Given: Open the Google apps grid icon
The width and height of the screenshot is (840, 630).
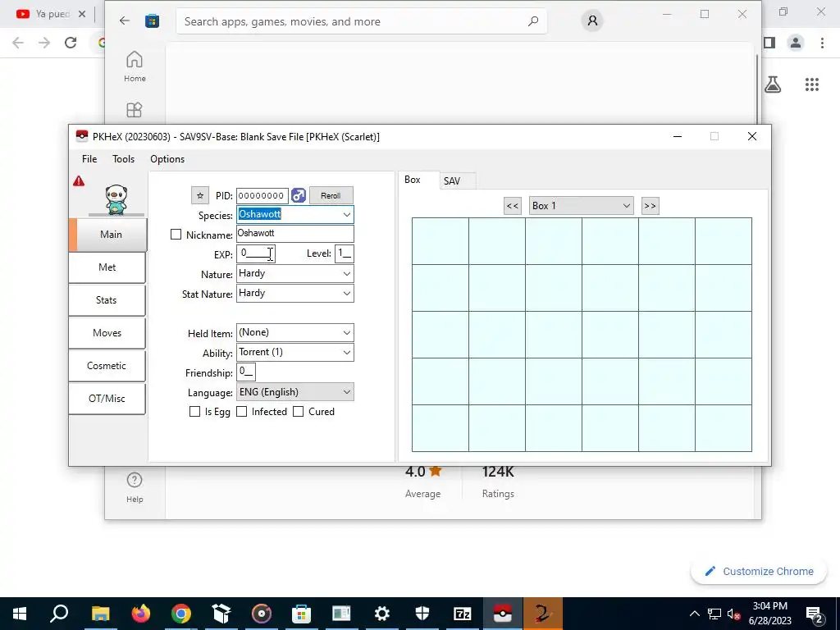Looking at the screenshot, I should pos(812,84).
